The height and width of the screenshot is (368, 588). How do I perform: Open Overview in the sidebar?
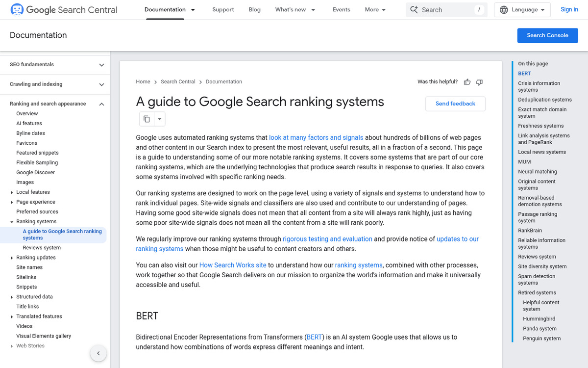point(27,113)
